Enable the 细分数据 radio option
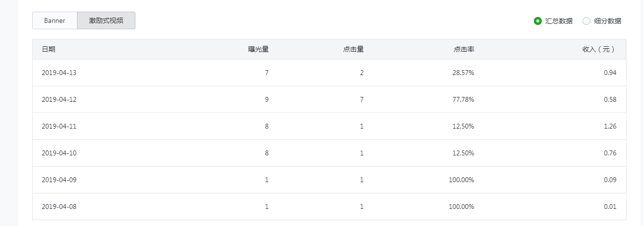 [x=587, y=21]
